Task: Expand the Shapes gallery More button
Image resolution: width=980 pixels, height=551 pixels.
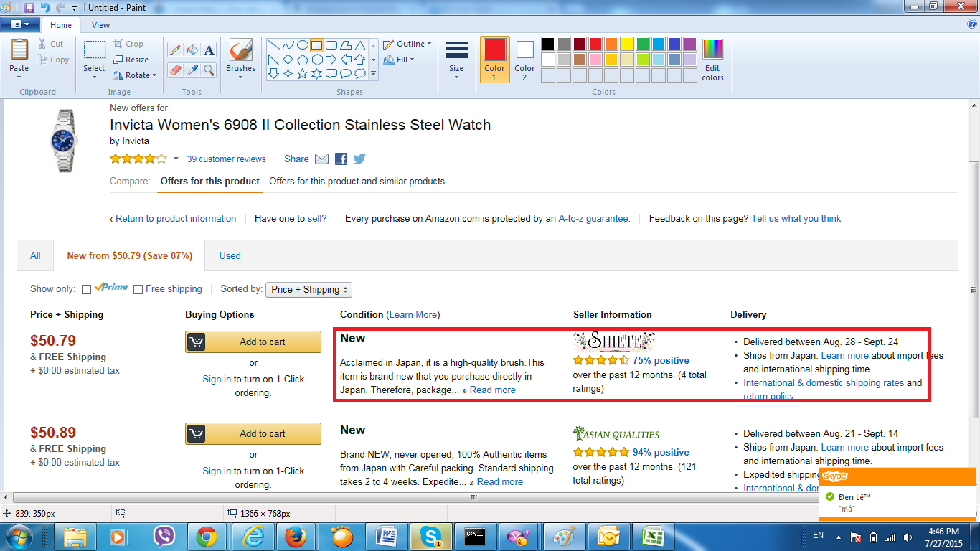Action: (x=373, y=73)
